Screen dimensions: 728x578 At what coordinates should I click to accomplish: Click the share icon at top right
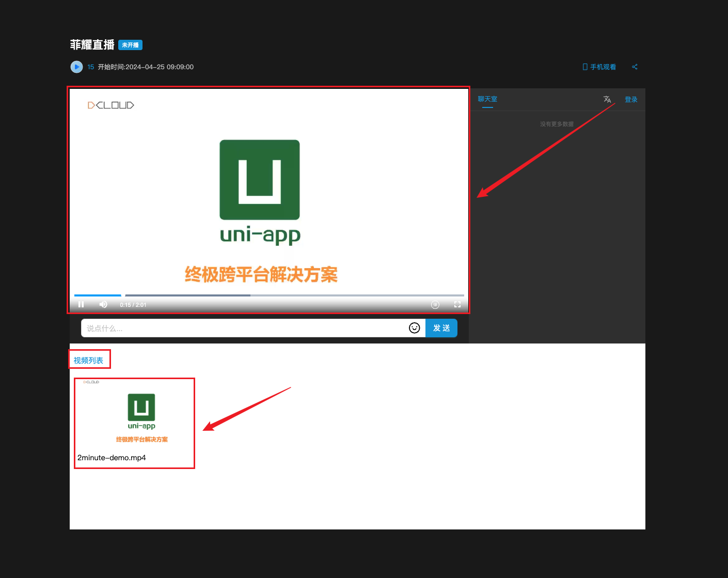coord(635,67)
